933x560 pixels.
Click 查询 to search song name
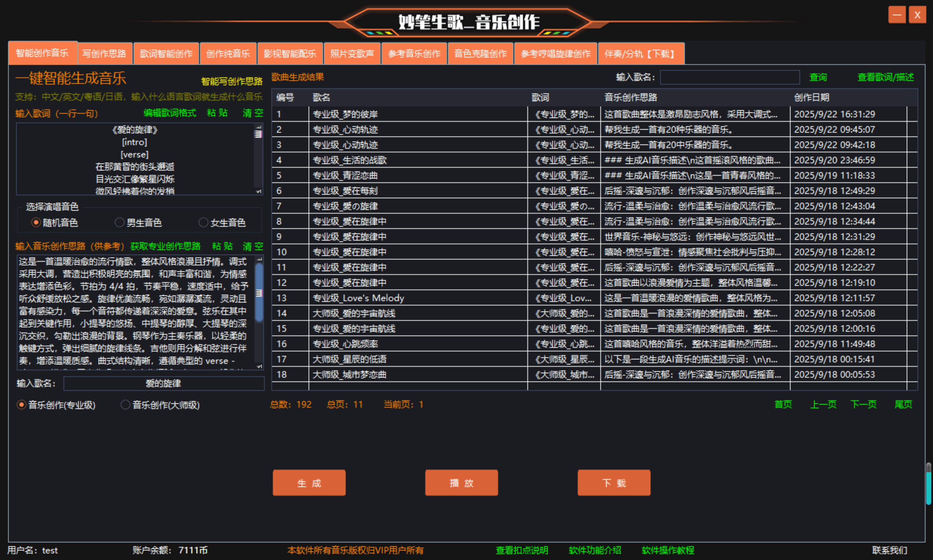(x=818, y=77)
